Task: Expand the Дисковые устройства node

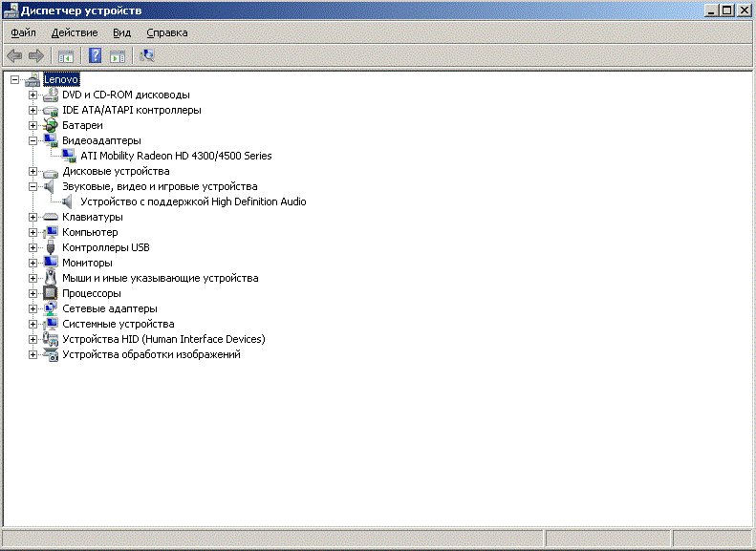Action: pos(32,172)
